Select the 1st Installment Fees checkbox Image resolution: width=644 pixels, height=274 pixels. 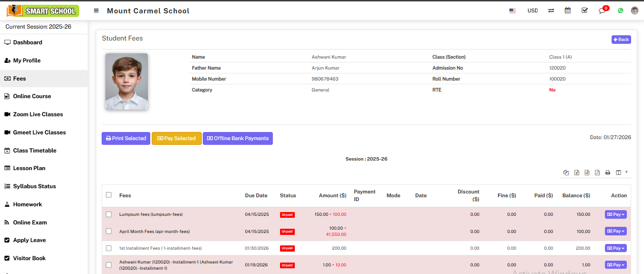tap(109, 248)
